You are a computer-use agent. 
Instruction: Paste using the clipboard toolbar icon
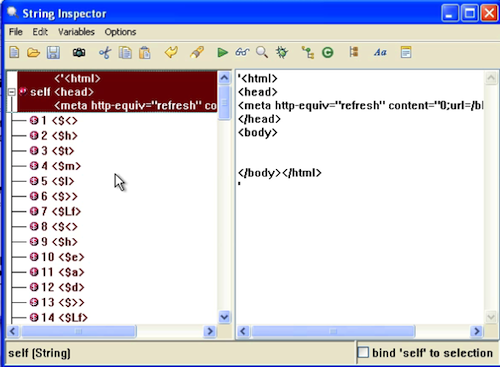pos(145,52)
